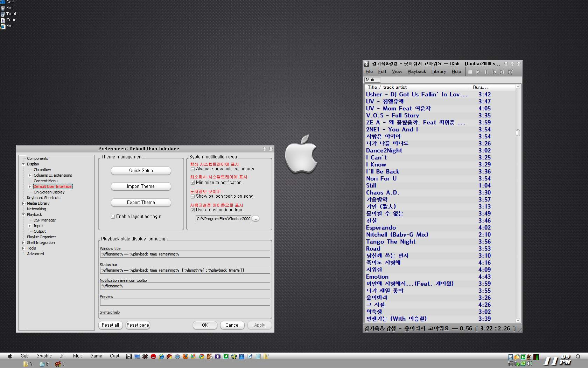This screenshot has width=588, height=368.
Task: Skip to the next track in foobar2000
Action: pos(502,72)
